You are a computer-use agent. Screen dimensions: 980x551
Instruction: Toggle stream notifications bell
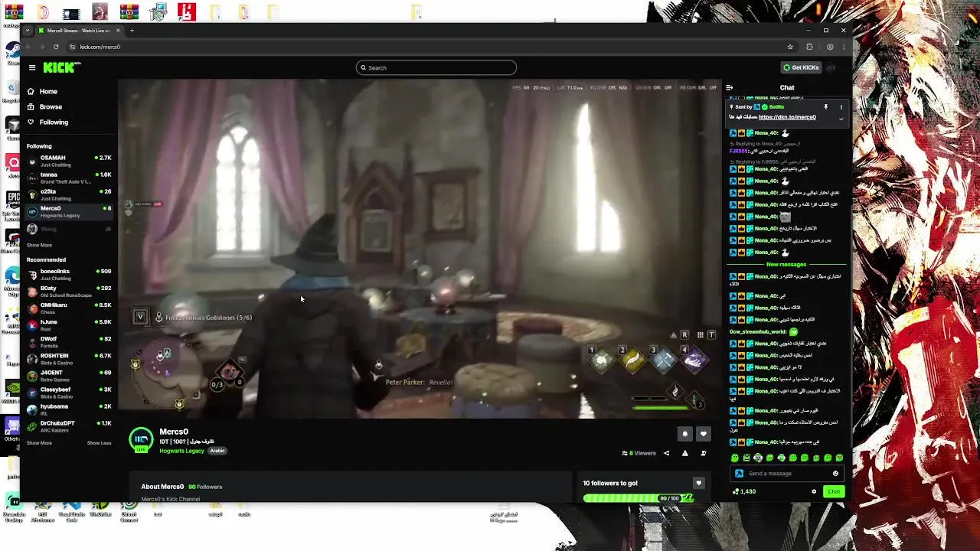coord(685,434)
